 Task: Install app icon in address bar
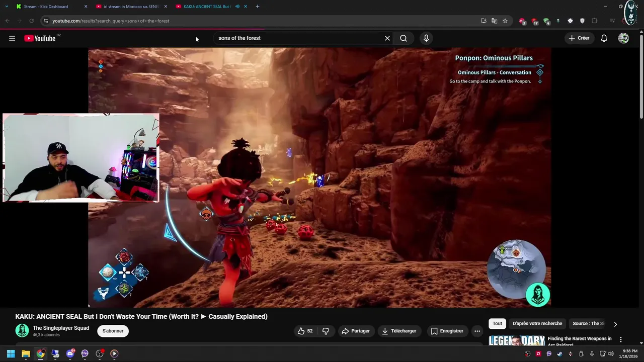point(484,21)
